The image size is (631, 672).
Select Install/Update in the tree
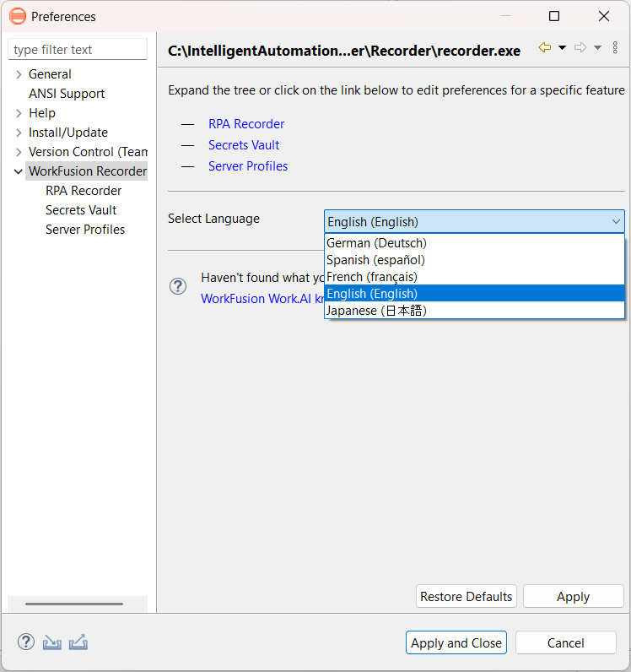pos(68,133)
